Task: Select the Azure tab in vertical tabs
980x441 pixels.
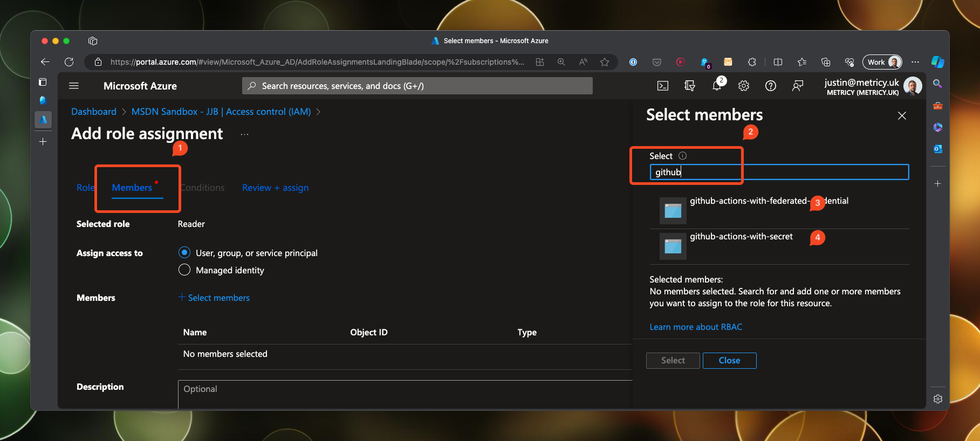Action: click(x=43, y=120)
